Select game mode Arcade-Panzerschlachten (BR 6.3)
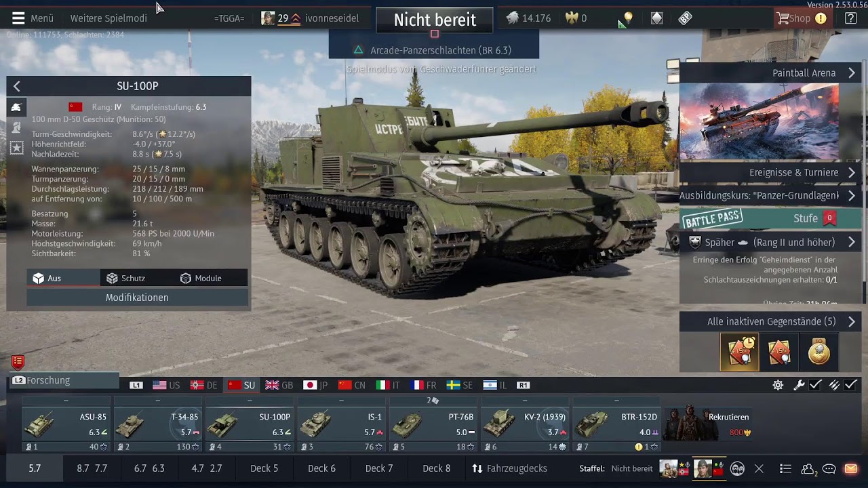 434,50
